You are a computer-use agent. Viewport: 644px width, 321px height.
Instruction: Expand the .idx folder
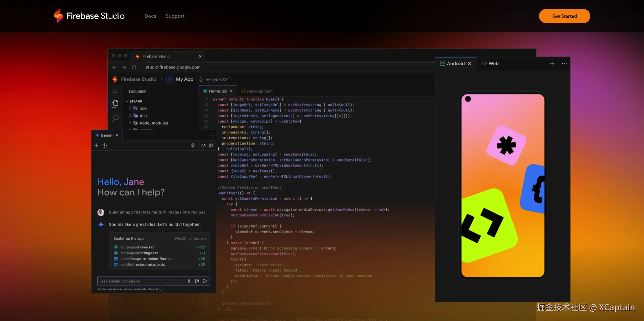pyautogui.click(x=130, y=108)
